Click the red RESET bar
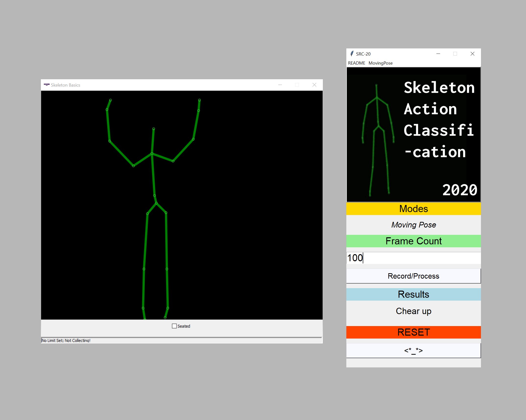 [413, 332]
